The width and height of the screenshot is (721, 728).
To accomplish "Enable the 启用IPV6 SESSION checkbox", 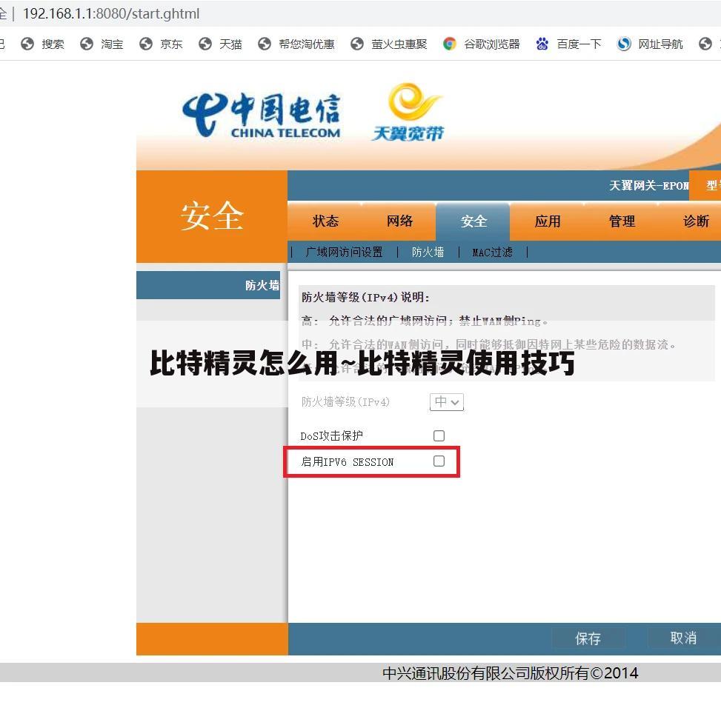I will click(x=439, y=461).
